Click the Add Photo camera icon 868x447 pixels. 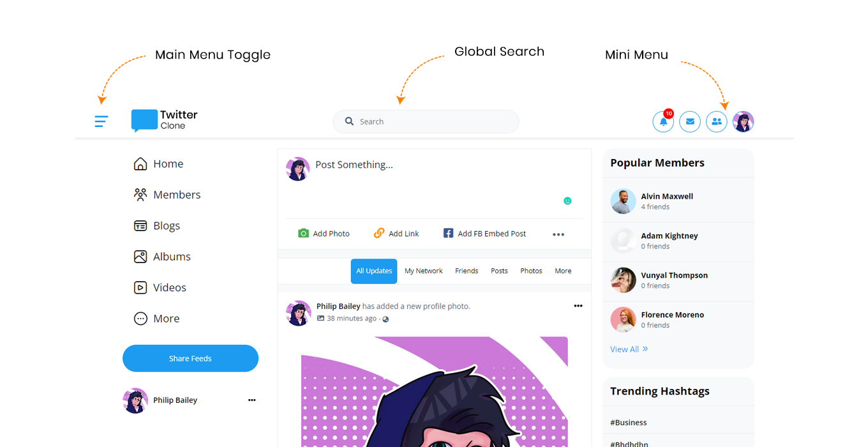click(304, 233)
